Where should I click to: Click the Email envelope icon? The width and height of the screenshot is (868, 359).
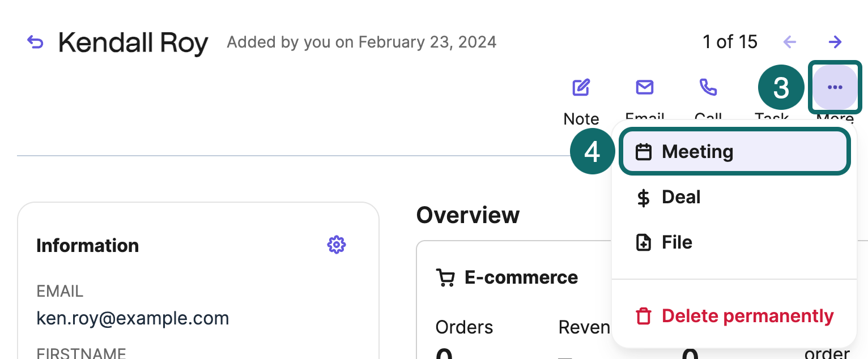coord(644,87)
